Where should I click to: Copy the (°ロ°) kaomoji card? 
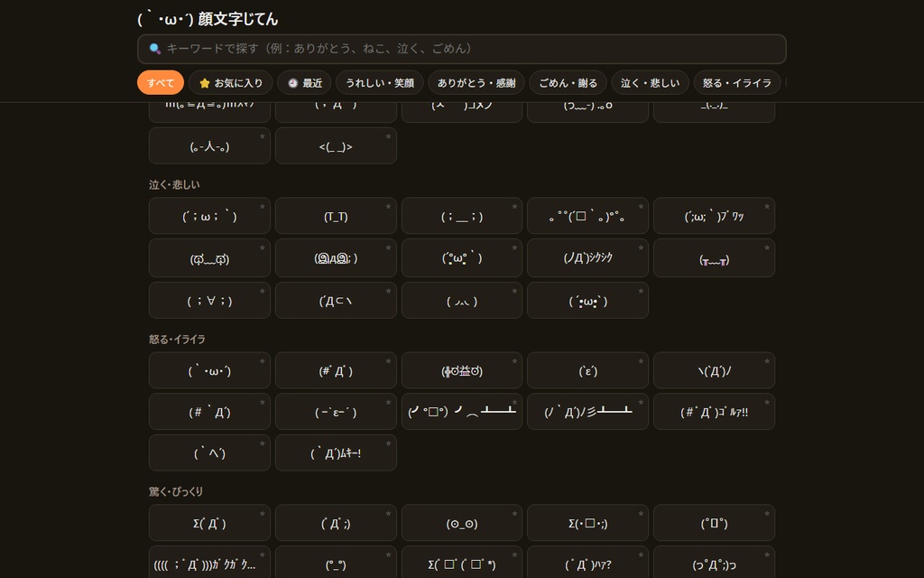coord(715,523)
